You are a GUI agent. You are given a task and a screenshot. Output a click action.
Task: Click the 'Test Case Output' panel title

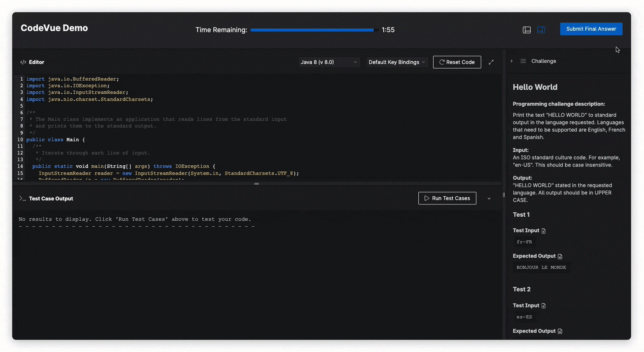51,199
